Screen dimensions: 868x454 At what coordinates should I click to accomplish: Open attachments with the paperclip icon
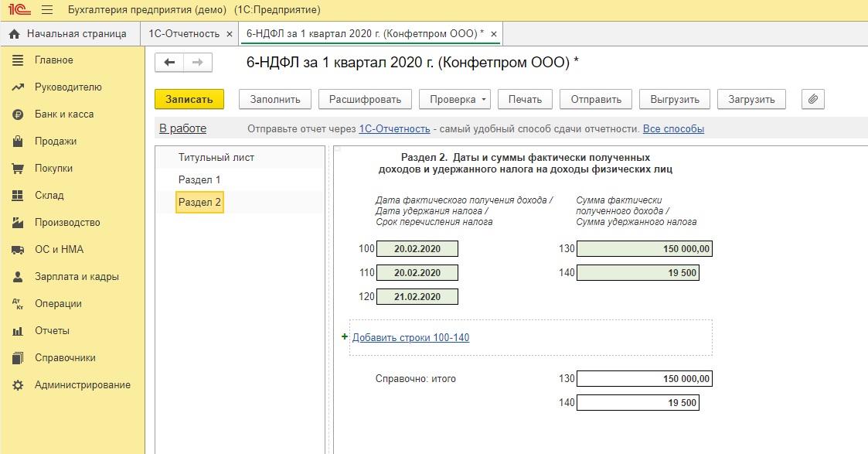tap(812, 99)
